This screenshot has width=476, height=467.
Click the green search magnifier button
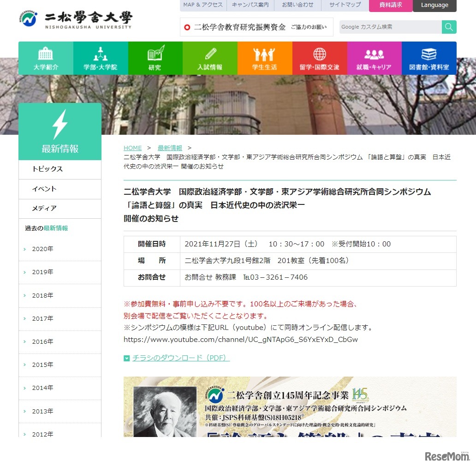(x=449, y=27)
